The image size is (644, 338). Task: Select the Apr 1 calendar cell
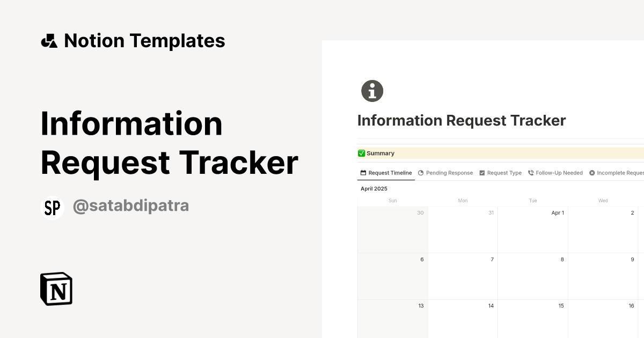(x=532, y=228)
